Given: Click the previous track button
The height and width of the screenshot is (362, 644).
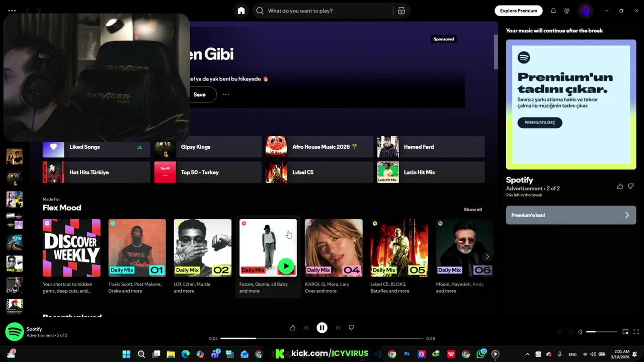Looking at the screenshot, I should point(306,328).
